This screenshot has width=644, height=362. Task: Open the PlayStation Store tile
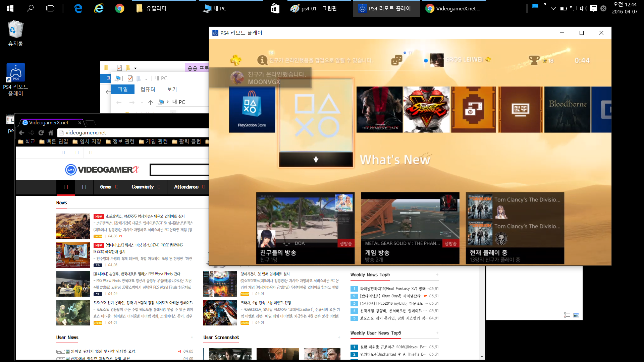pyautogui.click(x=252, y=110)
